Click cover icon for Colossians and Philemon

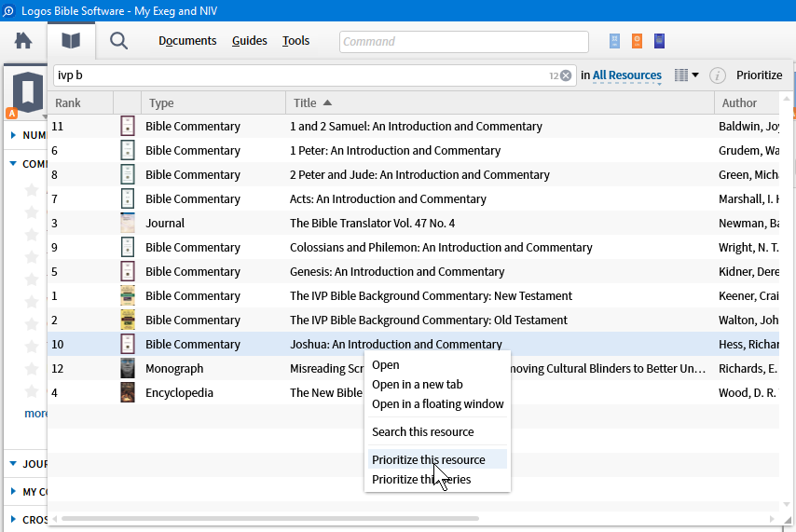[x=128, y=247]
